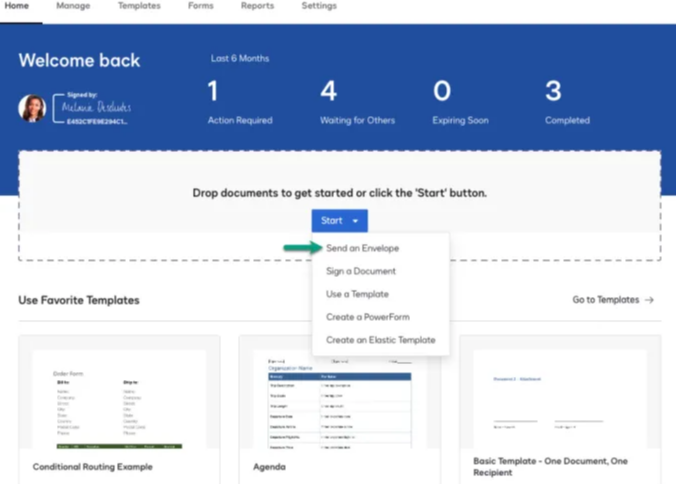View the 4 Waiting for Others count

[357, 102]
